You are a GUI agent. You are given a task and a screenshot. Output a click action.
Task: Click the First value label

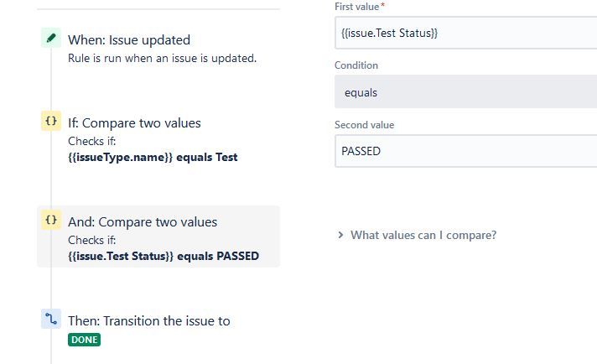click(x=356, y=7)
